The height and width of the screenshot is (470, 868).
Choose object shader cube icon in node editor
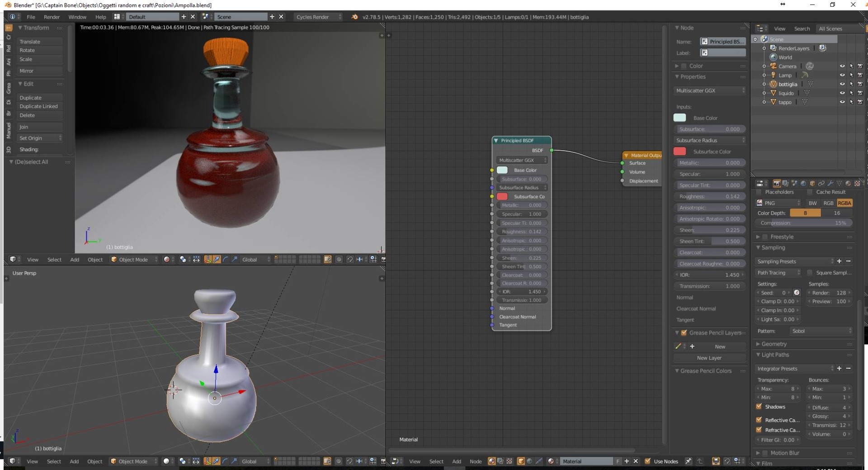(x=521, y=461)
